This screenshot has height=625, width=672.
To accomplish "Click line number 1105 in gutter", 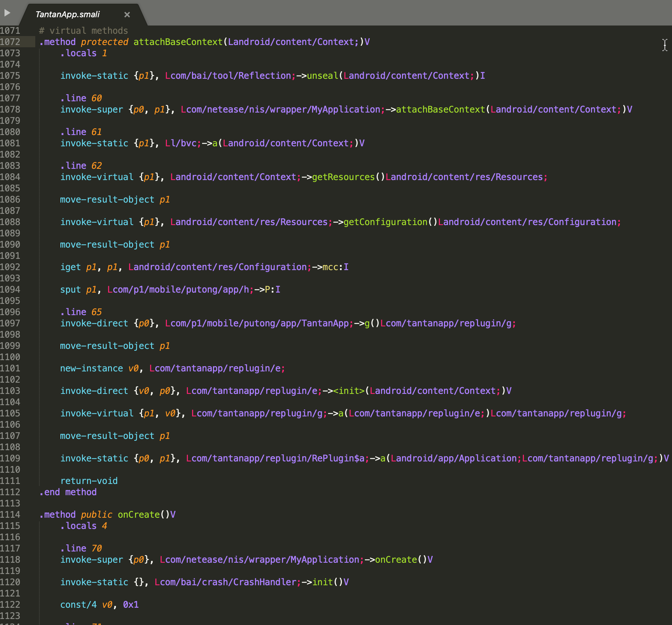I will tap(10, 413).
